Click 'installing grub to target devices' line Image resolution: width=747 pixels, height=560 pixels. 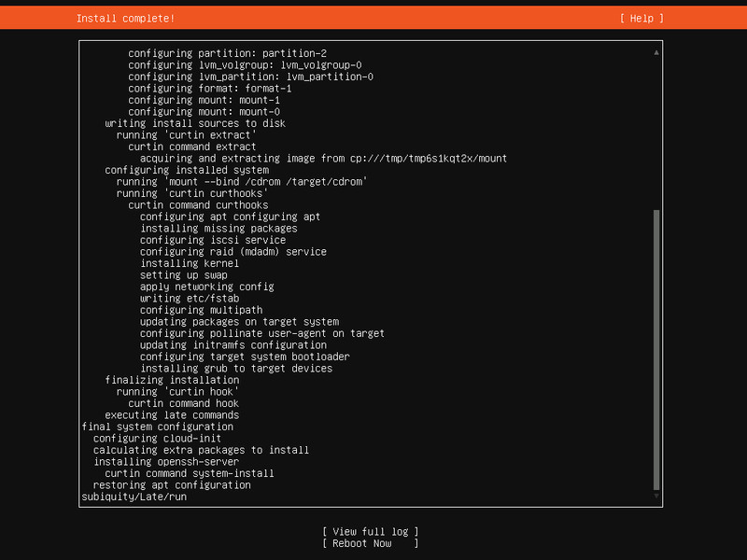coord(236,368)
